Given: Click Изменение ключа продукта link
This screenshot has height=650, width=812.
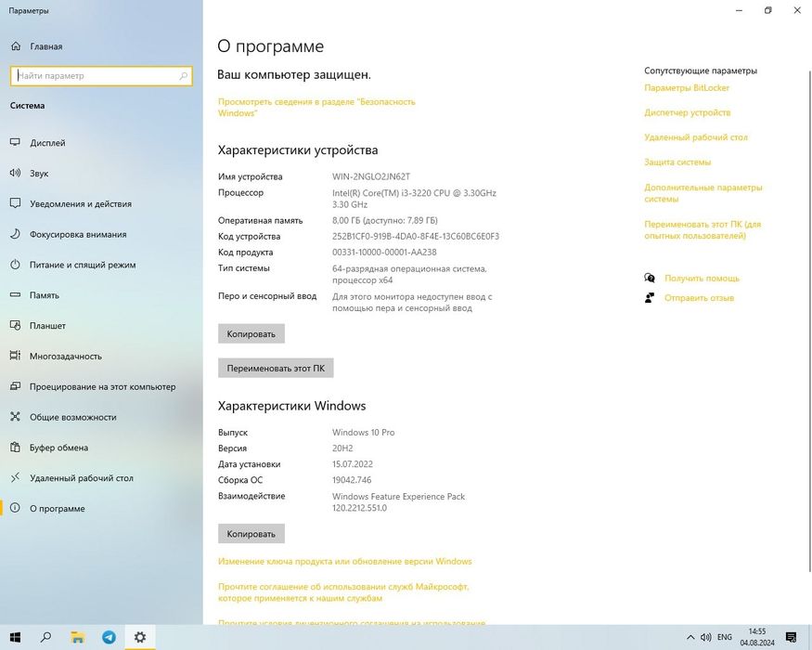Looking at the screenshot, I should click(345, 562).
